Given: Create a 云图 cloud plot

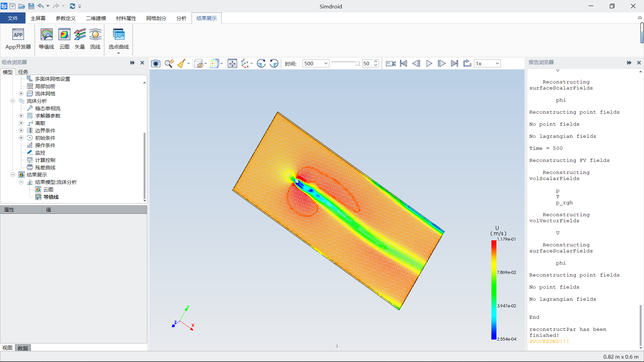Looking at the screenshot, I should tap(64, 39).
